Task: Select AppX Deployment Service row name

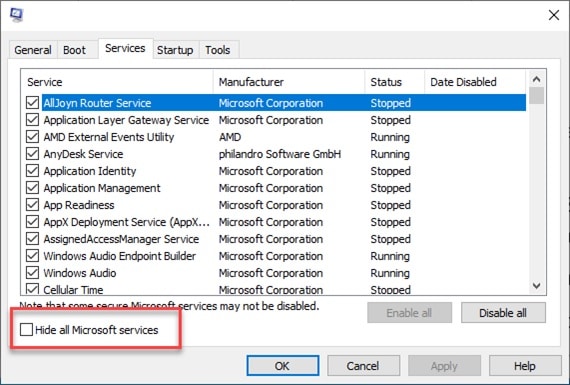Action: coord(127,222)
